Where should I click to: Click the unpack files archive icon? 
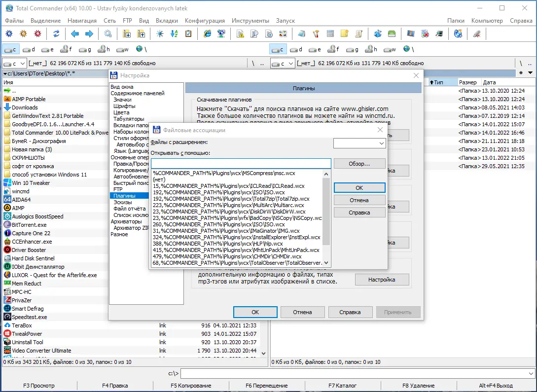(x=141, y=34)
